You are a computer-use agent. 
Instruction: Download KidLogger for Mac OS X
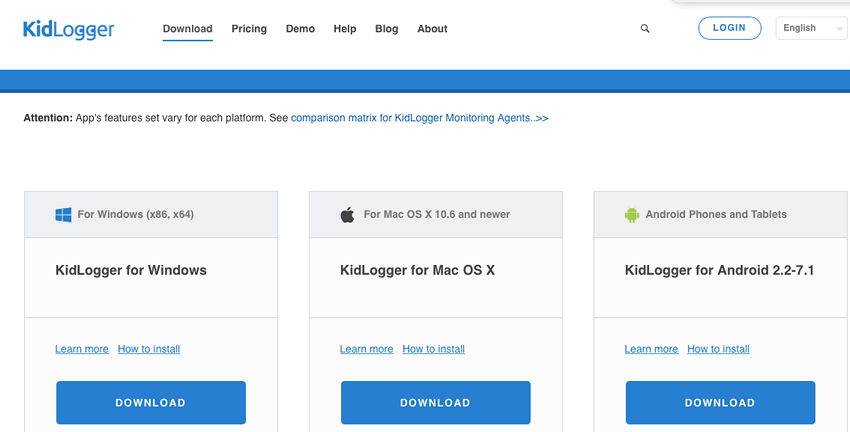(435, 403)
